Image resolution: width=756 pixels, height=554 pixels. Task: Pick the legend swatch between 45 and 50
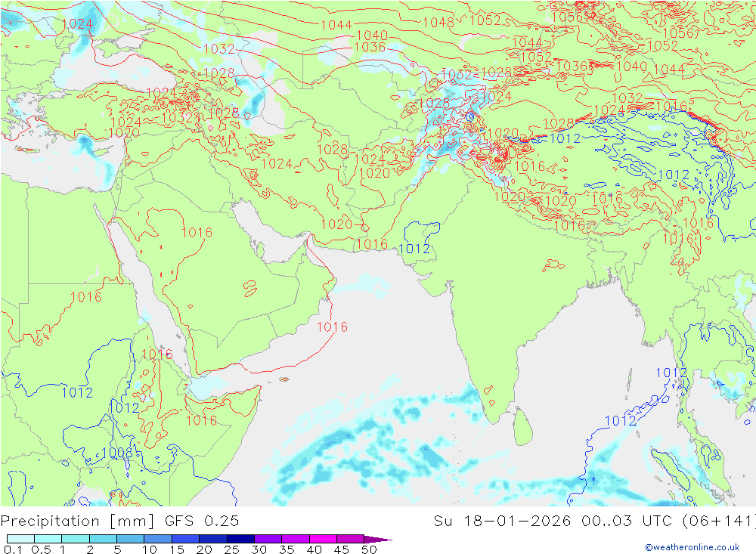tap(351, 539)
